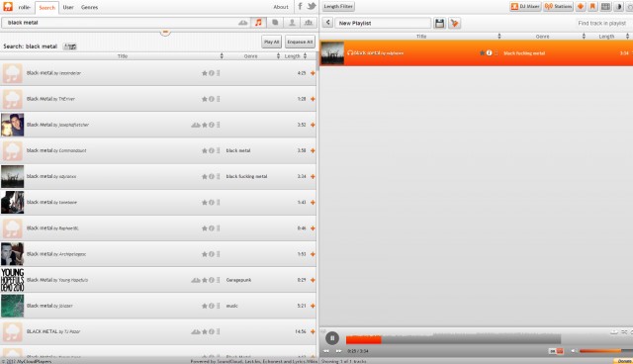Image resolution: width=633 pixels, height=364 pixels.
Task: Click the 'black metal' search field
Action: tap(121, 23)
